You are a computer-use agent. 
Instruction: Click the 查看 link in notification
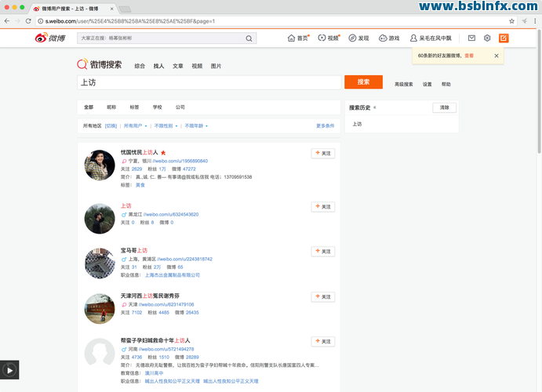pyautogui.click(x=469, y=56)
